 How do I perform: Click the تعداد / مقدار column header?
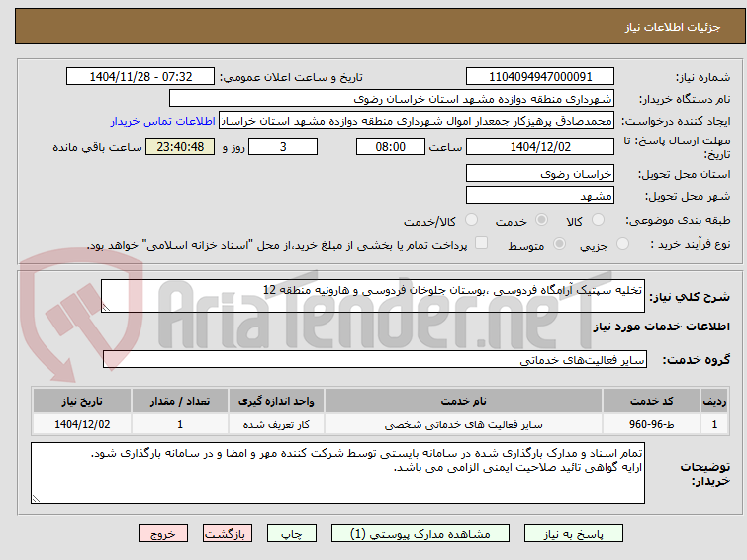click(180, 401)
